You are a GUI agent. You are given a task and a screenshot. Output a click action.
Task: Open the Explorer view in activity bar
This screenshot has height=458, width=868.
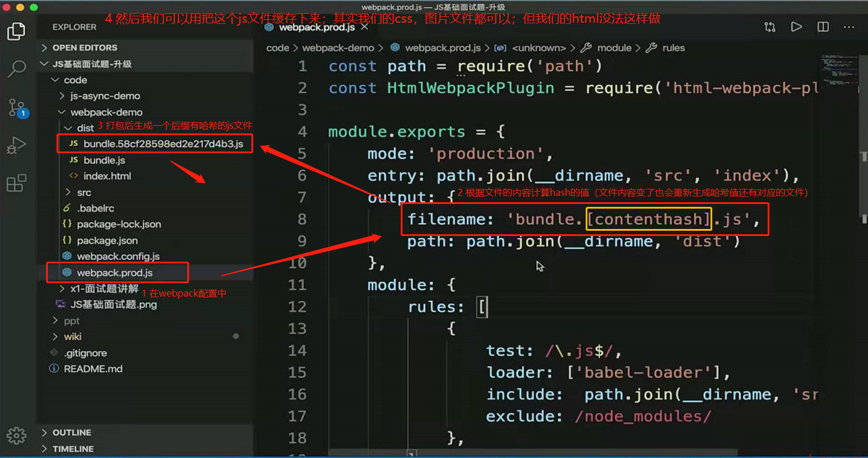[x=16, y=31]
